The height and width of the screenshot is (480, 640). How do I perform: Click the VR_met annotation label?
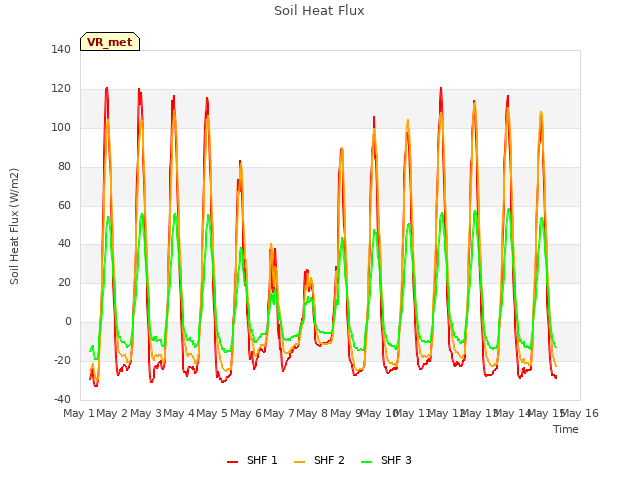[x=110, y=42]
